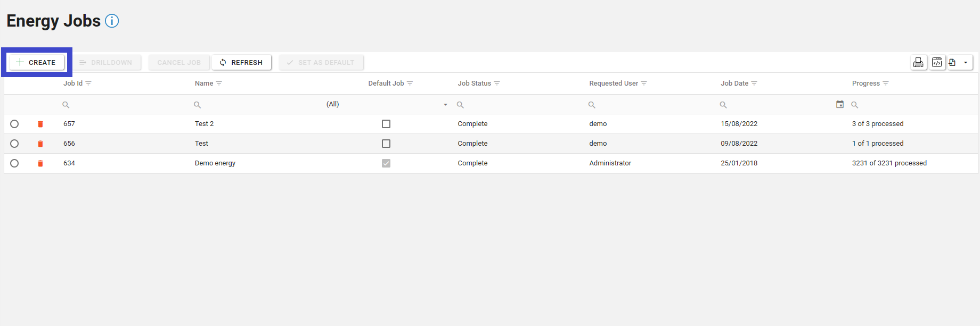Select the radio button for Demo energy job
The image size is (980, 326).
pyautogui.click(x=14, y=163)
